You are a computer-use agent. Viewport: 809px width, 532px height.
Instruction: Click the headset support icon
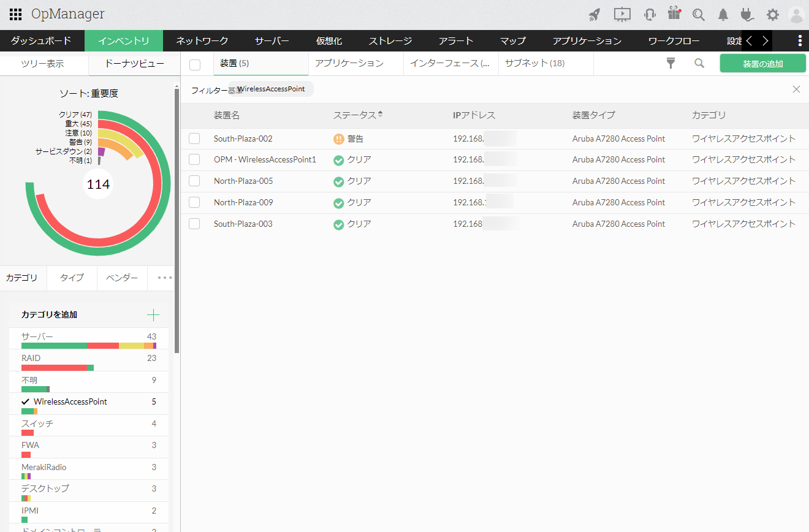pos(650,15)
